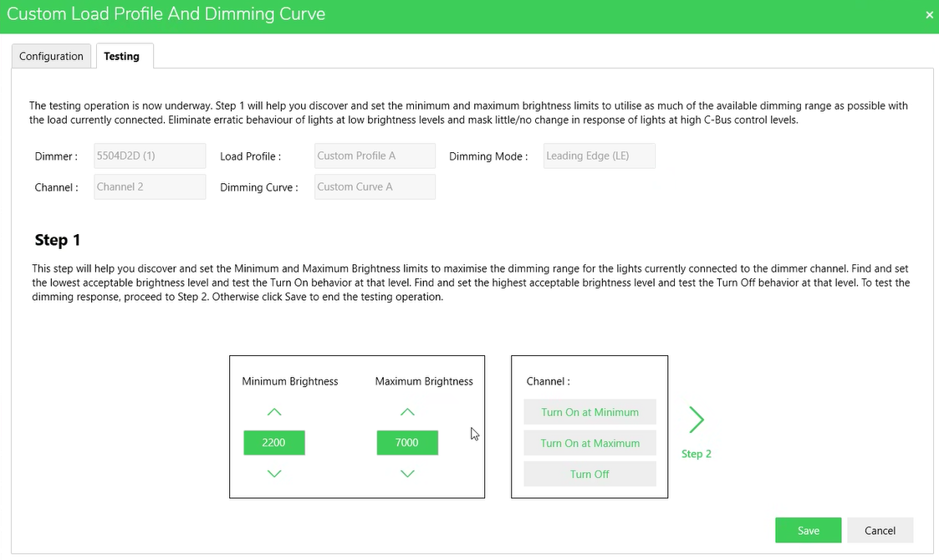
Task: Click the 'Dimming Curve :' label
Action: pos(258,187)
